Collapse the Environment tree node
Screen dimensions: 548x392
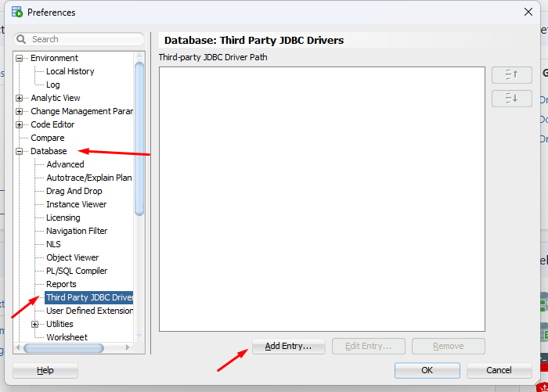tap(20, 59)
